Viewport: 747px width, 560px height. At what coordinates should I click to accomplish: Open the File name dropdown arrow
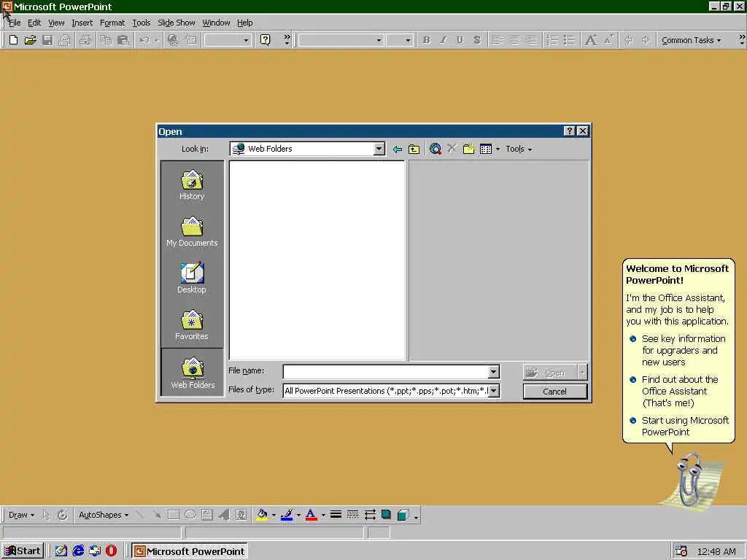coord(494,371)
